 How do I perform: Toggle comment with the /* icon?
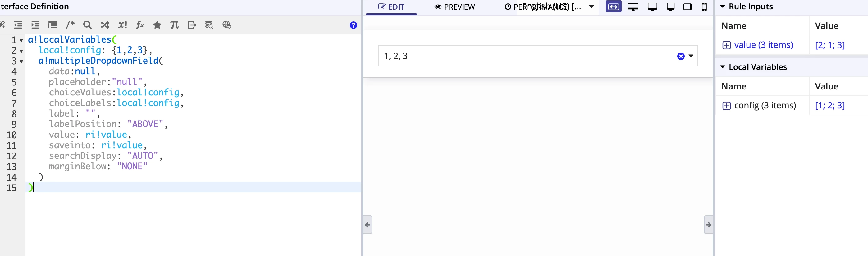[x=70, y=25]
